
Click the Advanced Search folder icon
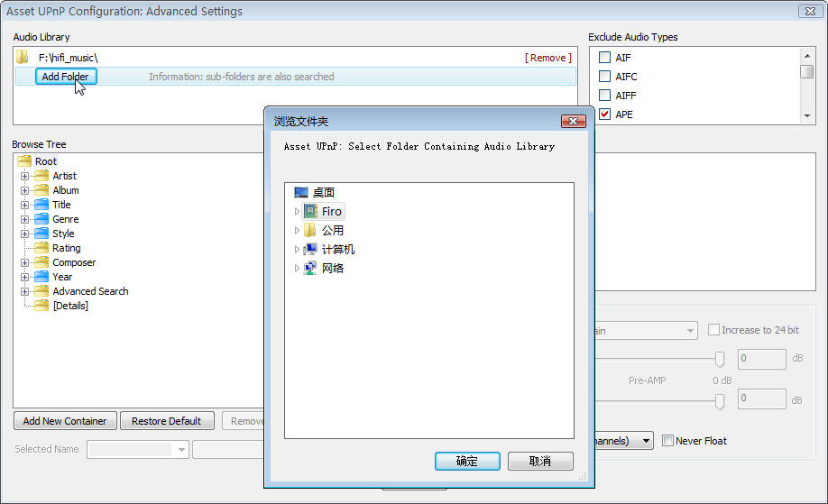(41, 291)
